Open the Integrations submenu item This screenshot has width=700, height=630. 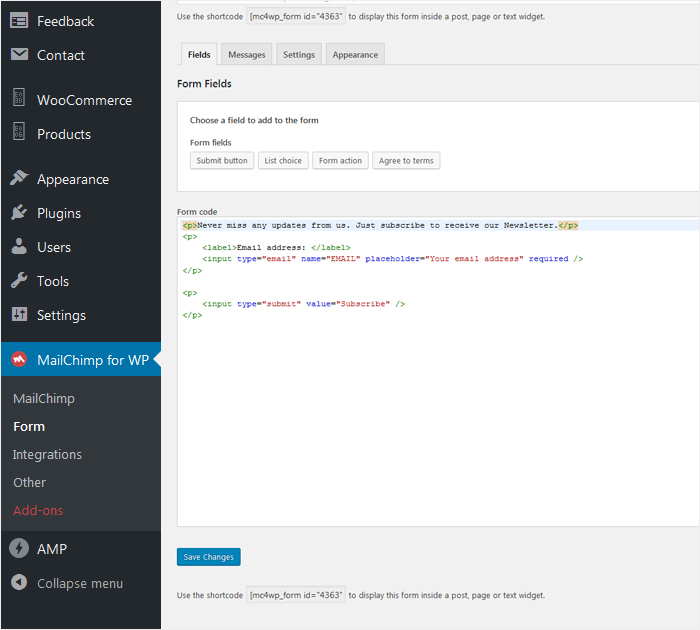(47, 455)
